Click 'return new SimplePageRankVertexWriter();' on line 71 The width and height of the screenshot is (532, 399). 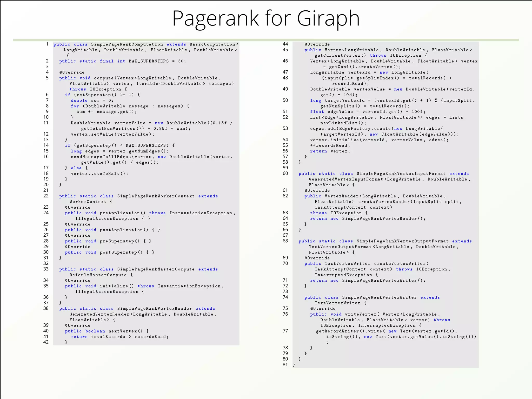[368, 281]
